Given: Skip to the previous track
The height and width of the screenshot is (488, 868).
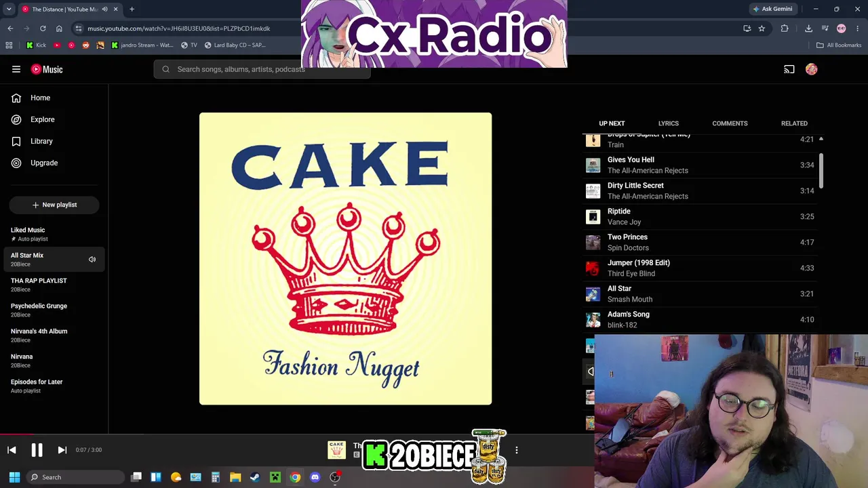Looking at the screenshot, I should [12, 450].
